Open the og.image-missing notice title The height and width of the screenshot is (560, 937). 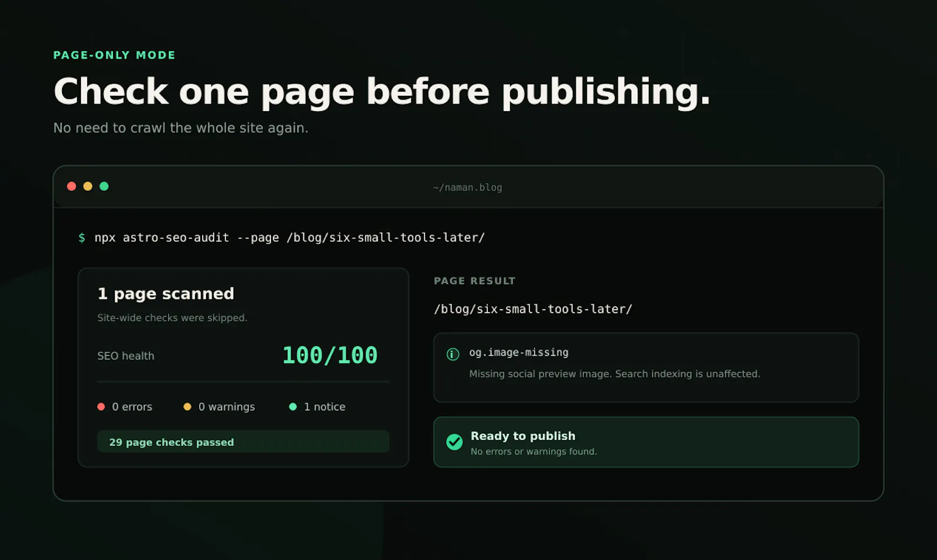519,352
